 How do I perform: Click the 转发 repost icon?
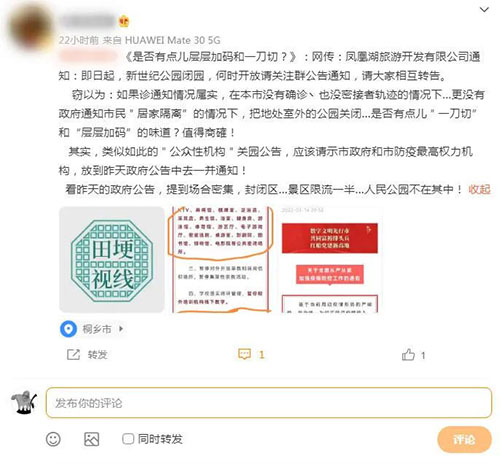click(x=73, y=354)
